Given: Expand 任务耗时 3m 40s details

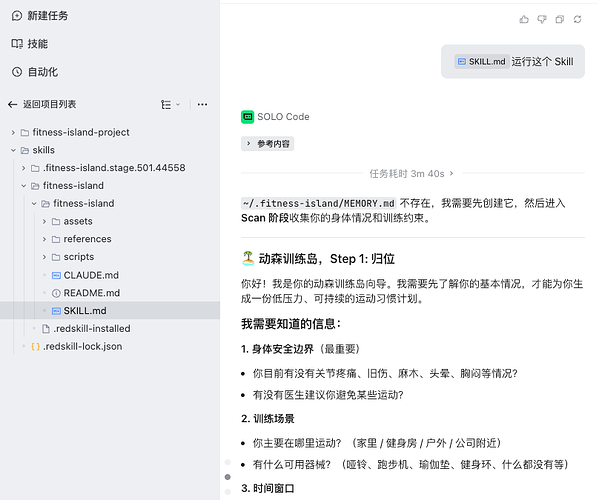Looking at the screenshot, I should [x=411, y=174].
